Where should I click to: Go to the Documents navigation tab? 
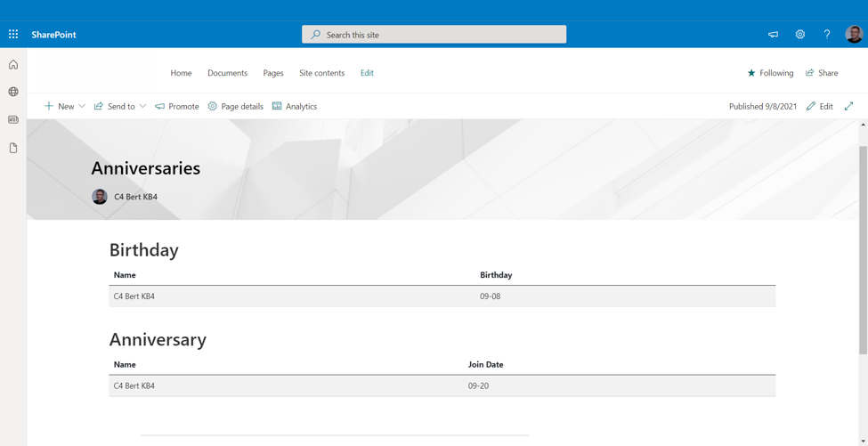tap(227, 73)
